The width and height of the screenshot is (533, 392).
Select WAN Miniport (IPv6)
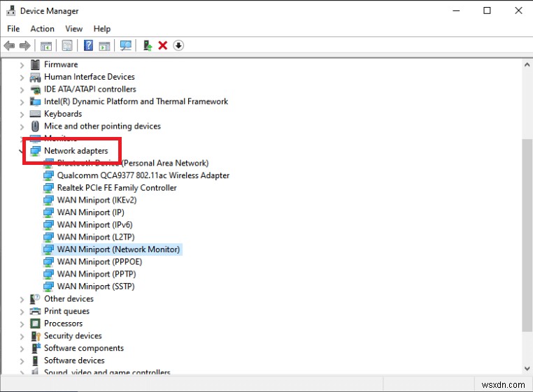click(95, 224)
